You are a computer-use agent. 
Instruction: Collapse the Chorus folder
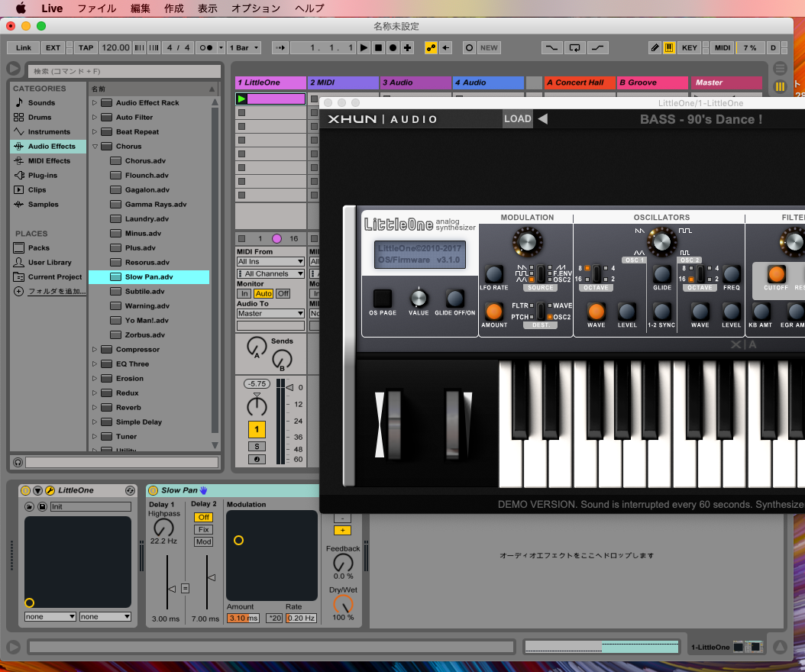coord(95,147)
